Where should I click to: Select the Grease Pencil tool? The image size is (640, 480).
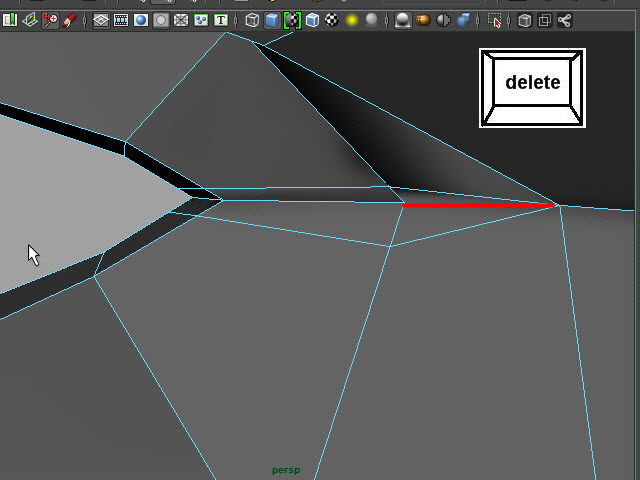(x=70, y=20)
